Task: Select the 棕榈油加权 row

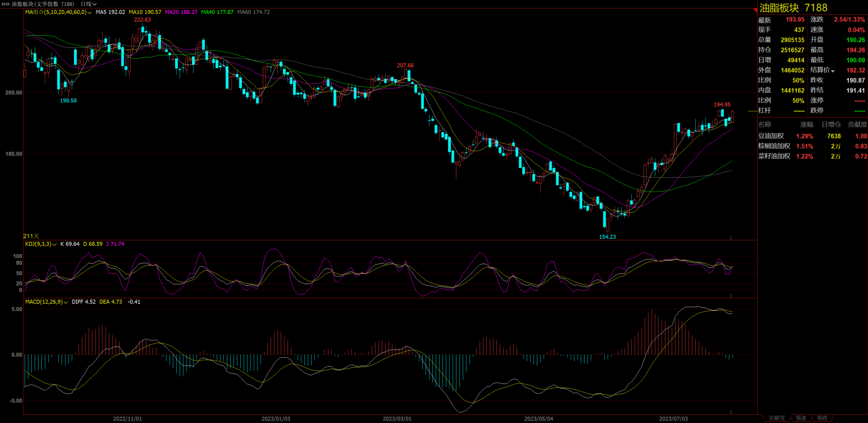Action: click(x=774, y=147)
